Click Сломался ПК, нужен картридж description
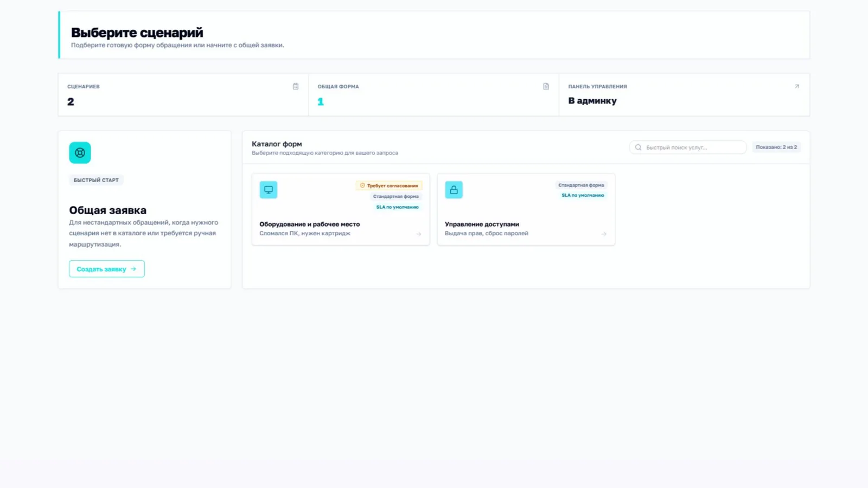 click(305, 234)
